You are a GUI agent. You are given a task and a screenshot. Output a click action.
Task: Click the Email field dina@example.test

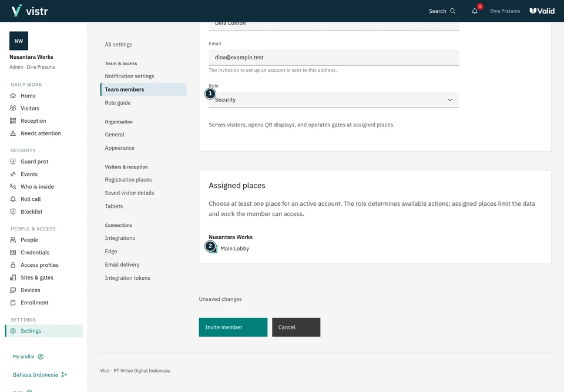click(x=334, y=58)
